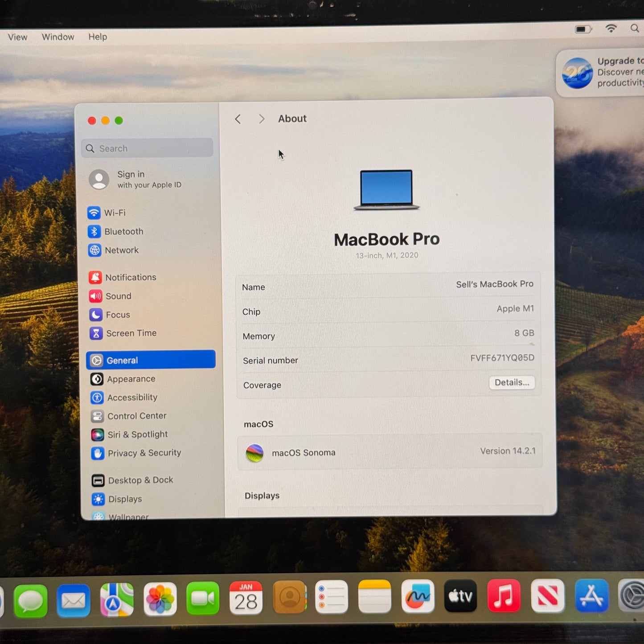Click the Upgrade to macOS 26 notification
The width and height of the screenshot is (644, 644).
(x=600, y=73)
